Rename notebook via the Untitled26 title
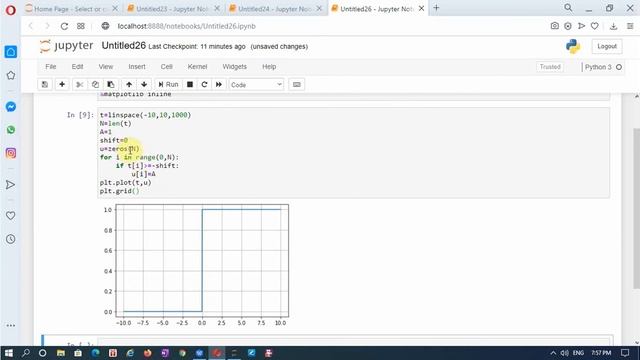640x360 pixels. click(x=124, y=46)
